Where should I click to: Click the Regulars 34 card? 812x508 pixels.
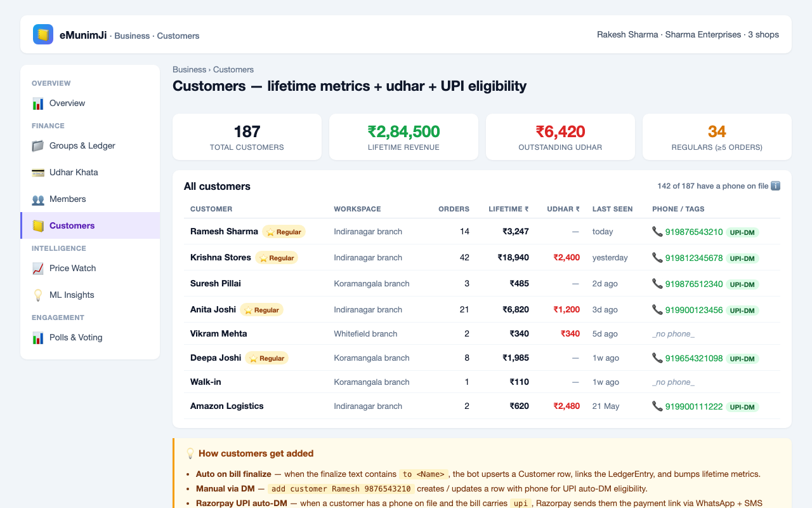point(717,137)
